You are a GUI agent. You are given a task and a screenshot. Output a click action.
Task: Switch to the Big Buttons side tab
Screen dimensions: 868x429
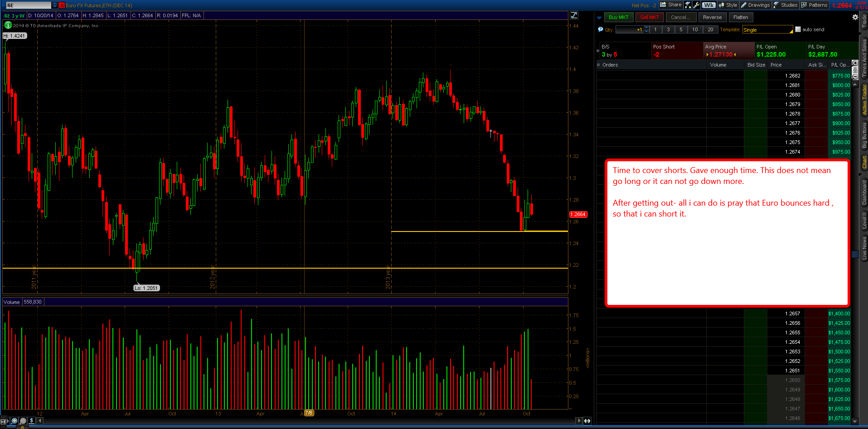[864, 135]
